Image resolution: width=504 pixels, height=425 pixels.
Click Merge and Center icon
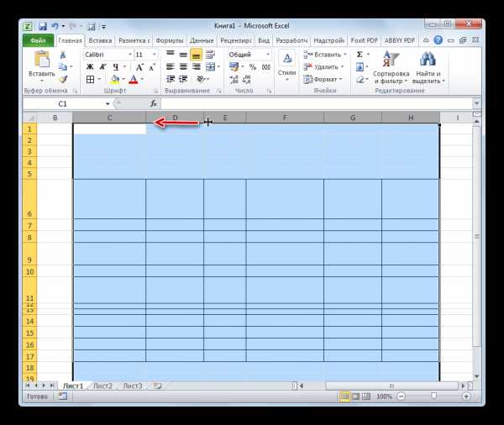pyautogui.click(x=211, y=67)
